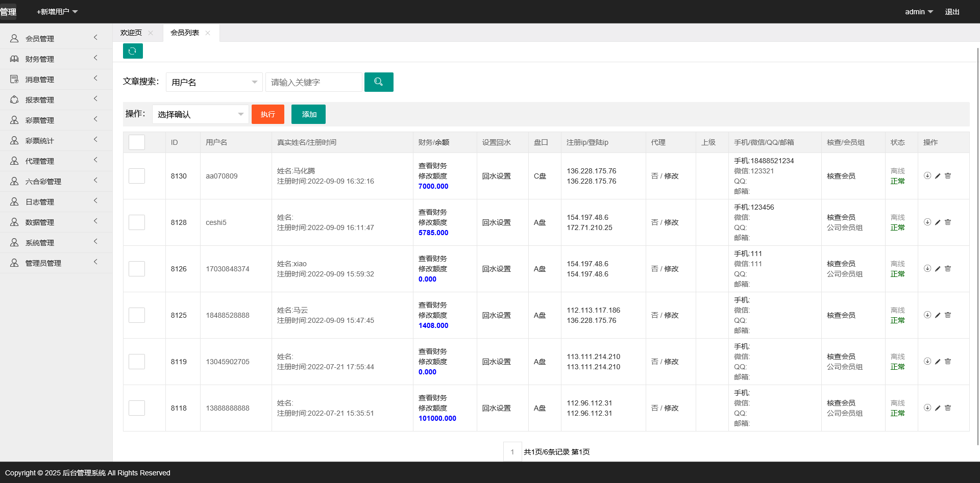Open the 用户名 search field dropdown

point(214,82)
